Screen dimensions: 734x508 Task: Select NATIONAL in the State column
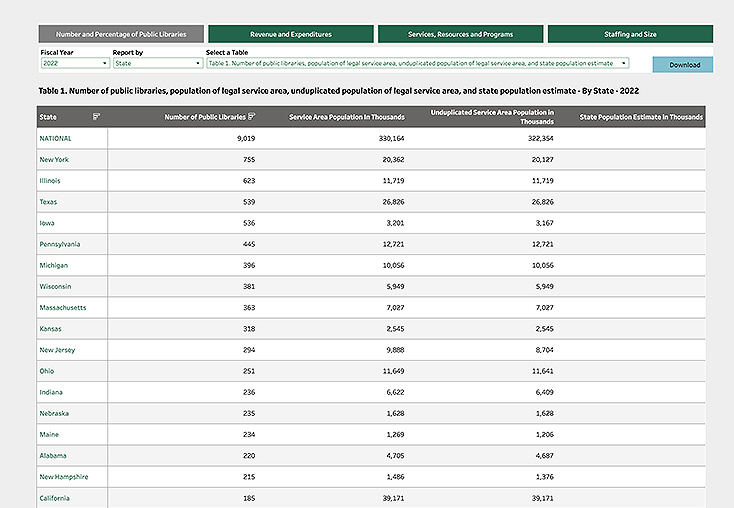(x=55, y=138)
